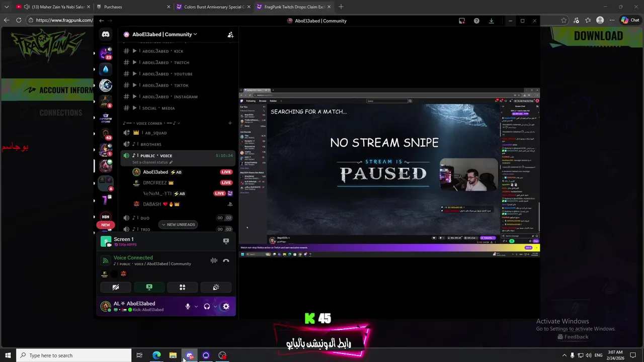Add page to favorites star icon
Screen dimensions: 644x362
[563, 20]
